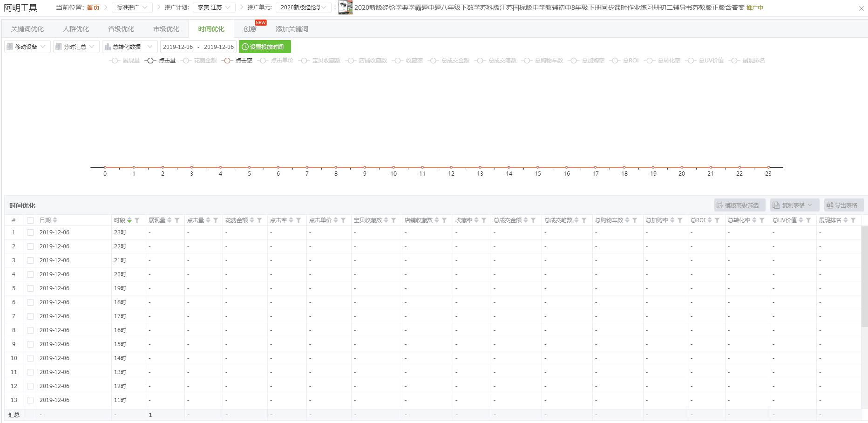Toggle 展现排名 series in chart legend
The width and height of the screenshot is (868, 423).
click(747, 61)
